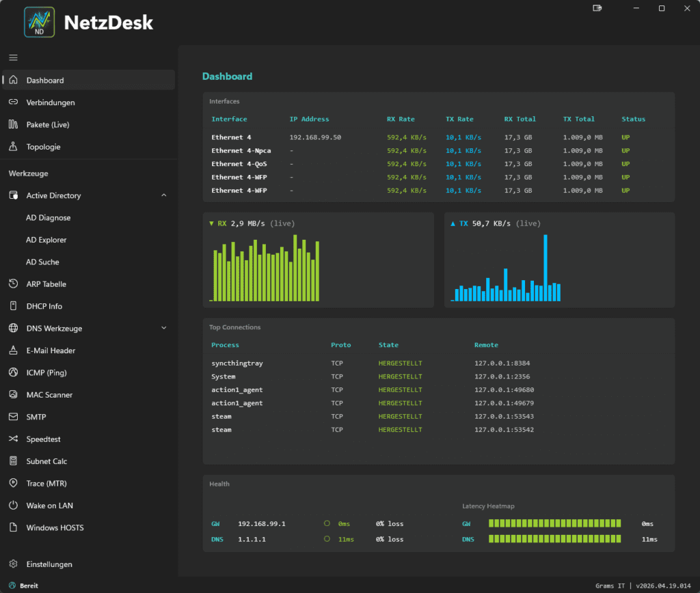Collapse the Active Directory section chevron

click(164, 196)
